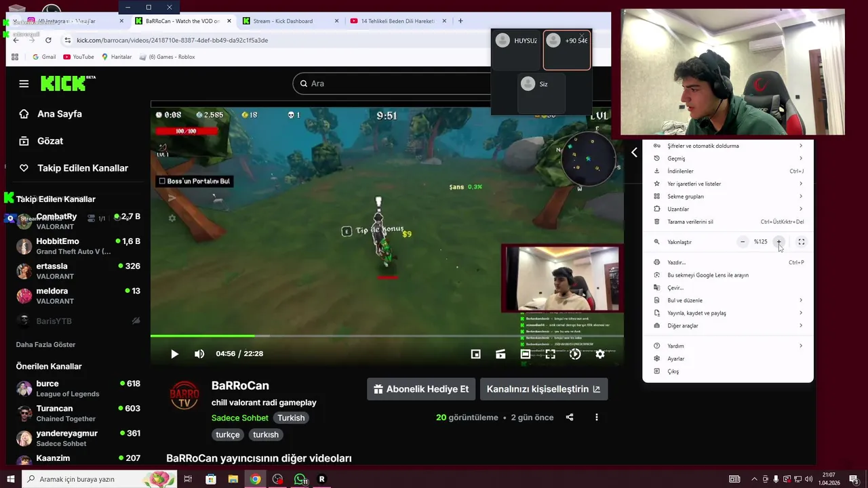
Task: Reload the current page
Action: (x=48, y=40)
